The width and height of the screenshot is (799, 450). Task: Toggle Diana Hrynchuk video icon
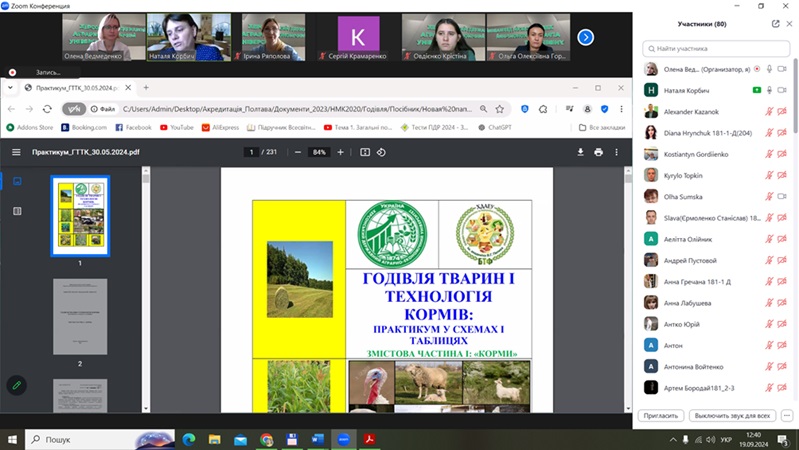(x=782, y=133)
